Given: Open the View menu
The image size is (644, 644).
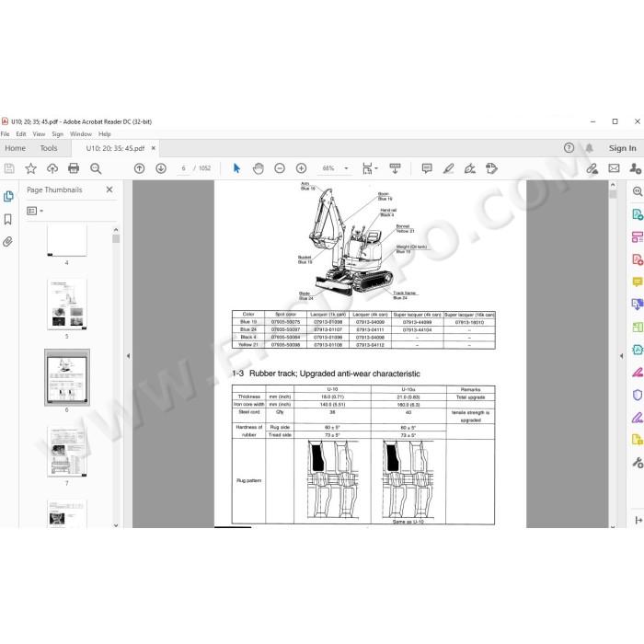Looking at the screenshot, I should [x=39, y=134].
